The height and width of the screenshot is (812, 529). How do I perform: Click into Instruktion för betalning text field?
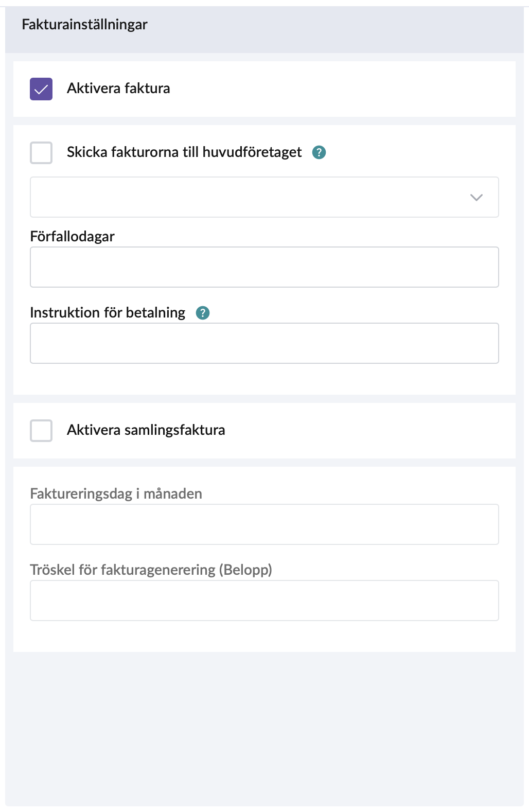click(264, 343)
